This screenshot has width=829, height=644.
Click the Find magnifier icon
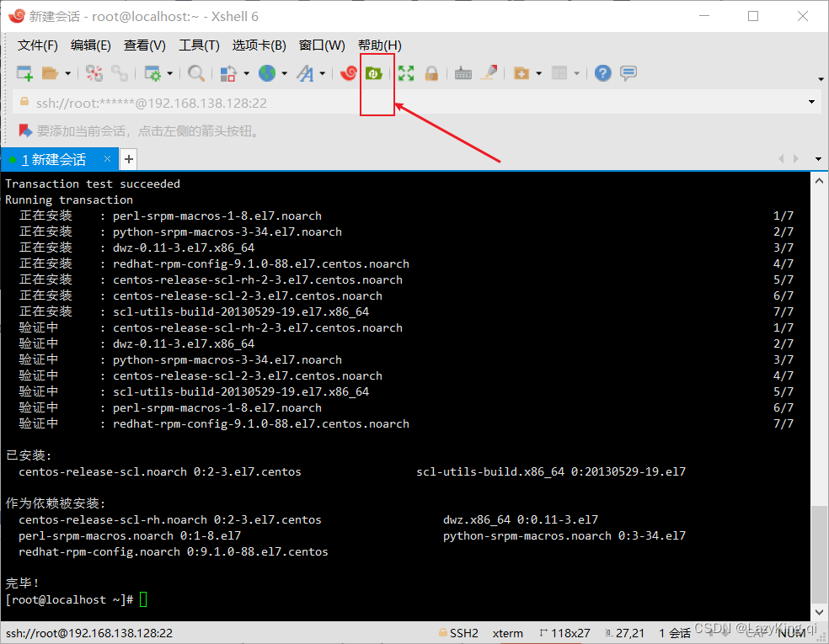point(196,73)
